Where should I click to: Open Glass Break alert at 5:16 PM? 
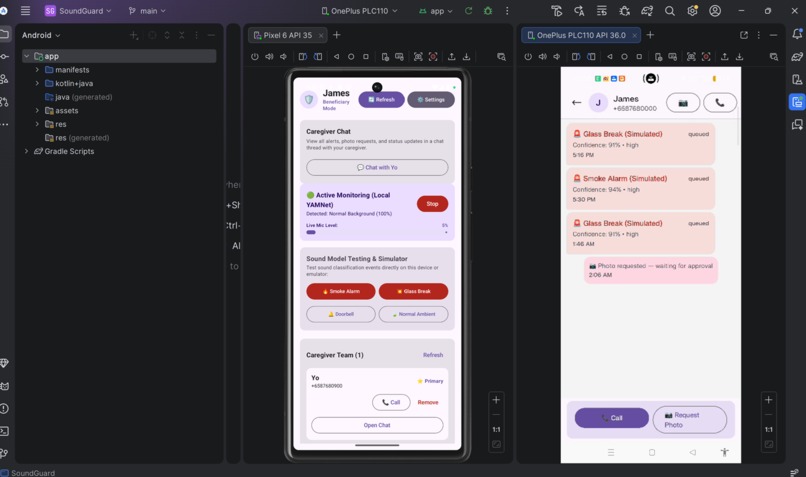click(640, 144)
